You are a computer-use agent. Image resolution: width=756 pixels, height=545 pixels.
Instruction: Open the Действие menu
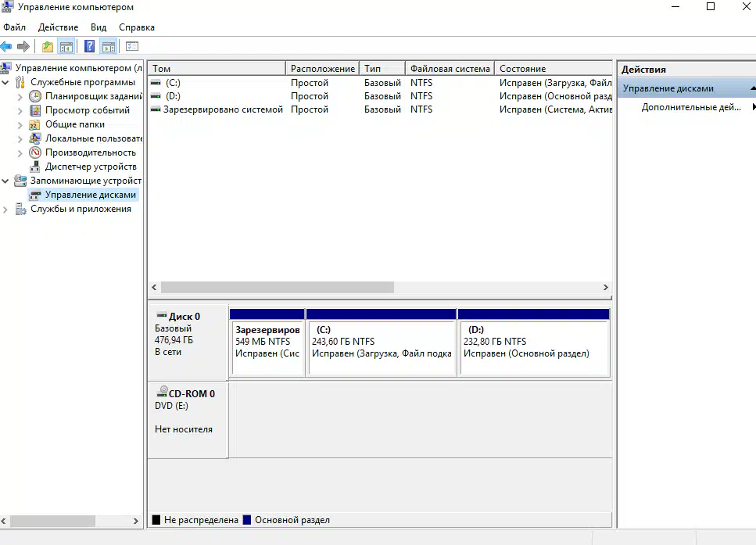click(x=58, y=27)
